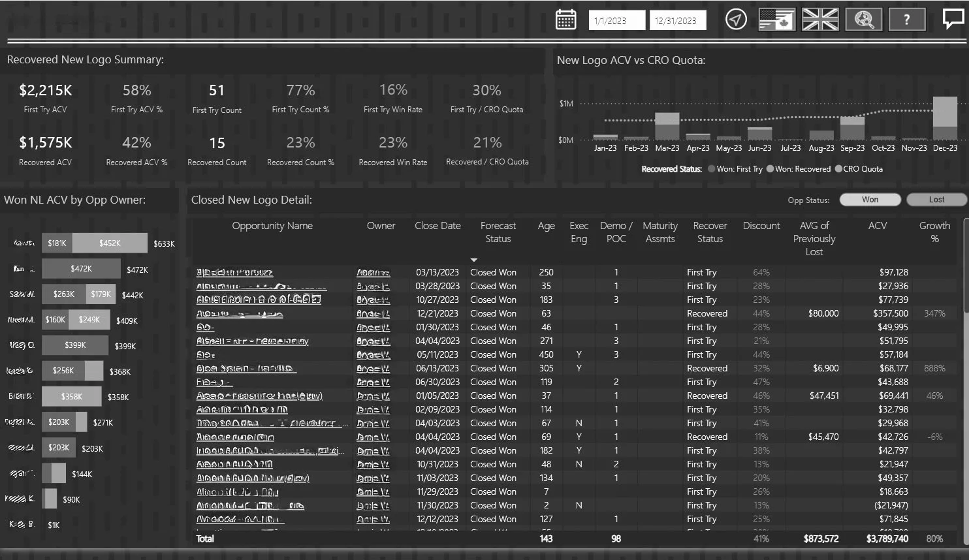This screenshot has height=560, width=969.
Task: Click the $249K bar segment
Action: 89,320
